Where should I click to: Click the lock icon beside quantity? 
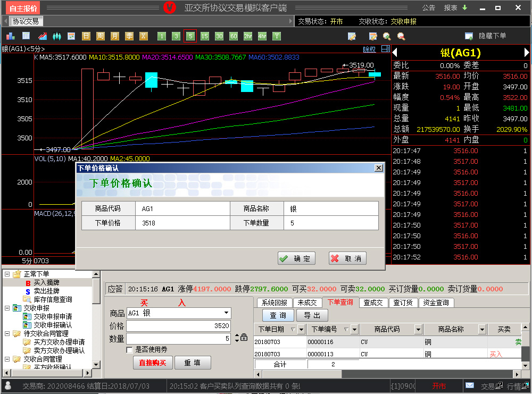[244, 338]
